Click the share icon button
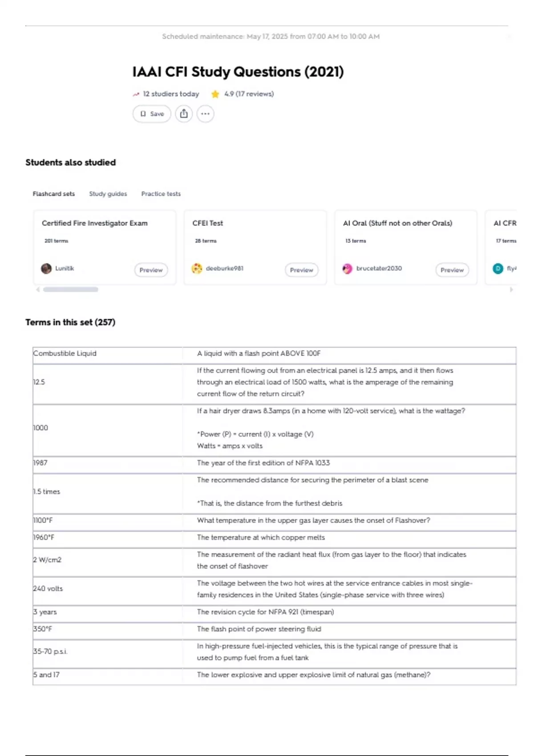Screen dimensions: 534x756 coord(184,114)
